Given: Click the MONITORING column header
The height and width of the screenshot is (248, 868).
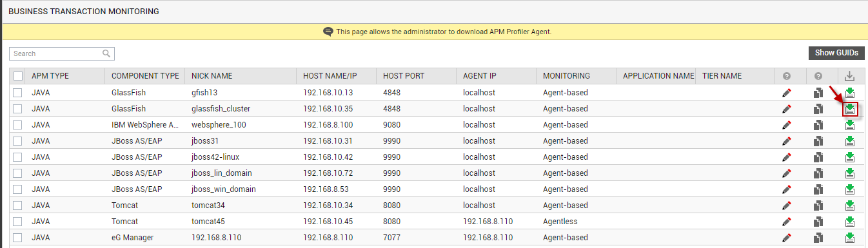Looking at the screenshot, I should pos(566,76).
